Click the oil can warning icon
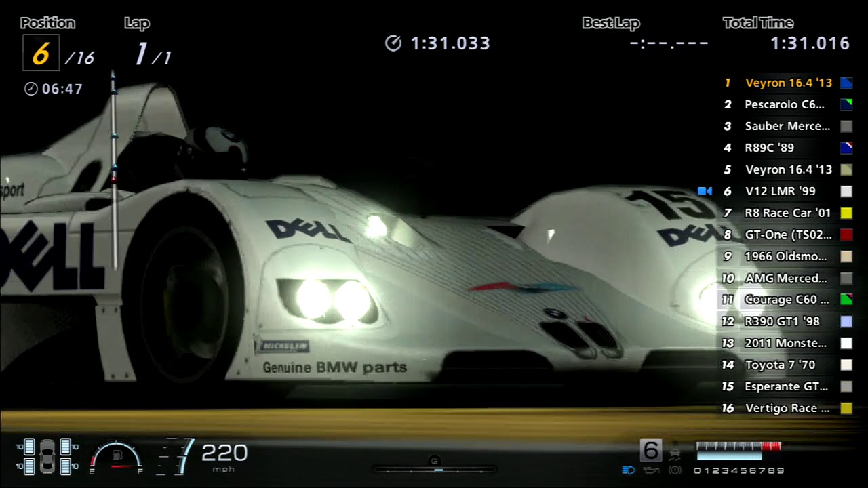This screenshot has width=868, height=488. pyautogui.click(x=651, y=470)
